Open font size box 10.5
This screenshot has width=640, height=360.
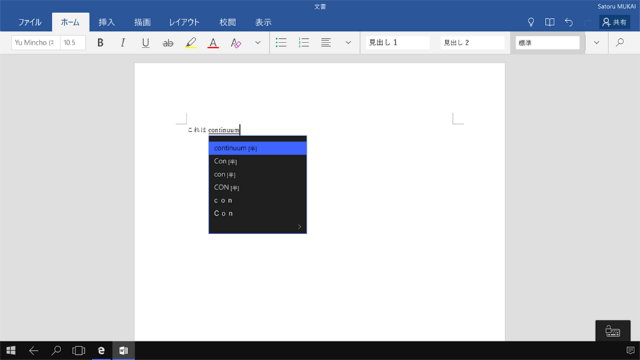point(73,42)
